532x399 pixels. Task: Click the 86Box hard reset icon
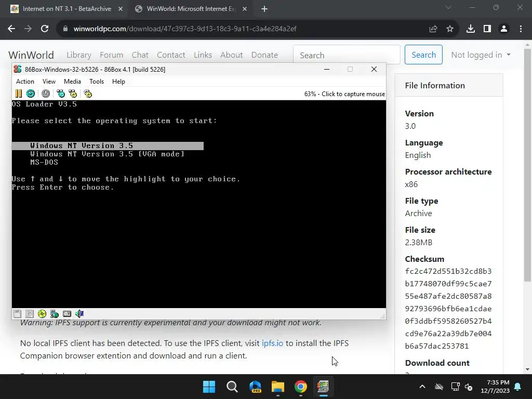click(x=31, y=94)
